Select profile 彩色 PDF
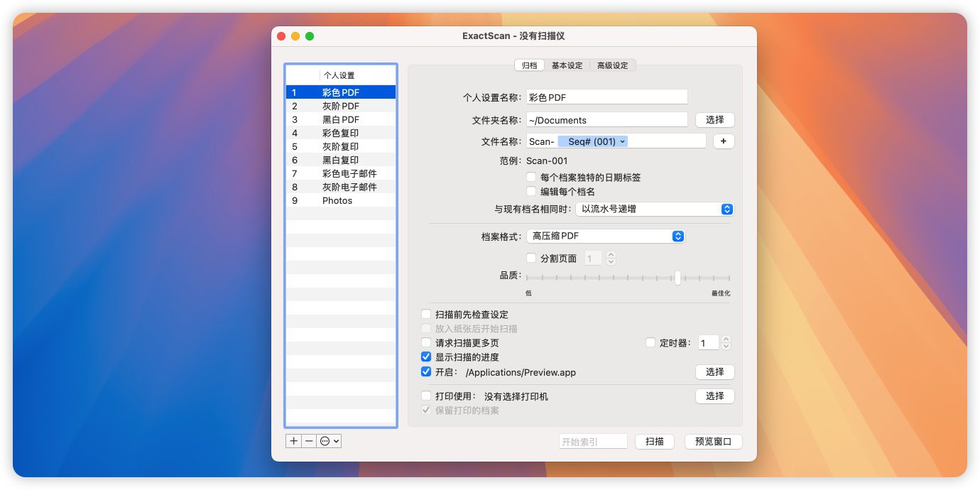This screenshot has height=490, width=980. click(x=341, y=92)
